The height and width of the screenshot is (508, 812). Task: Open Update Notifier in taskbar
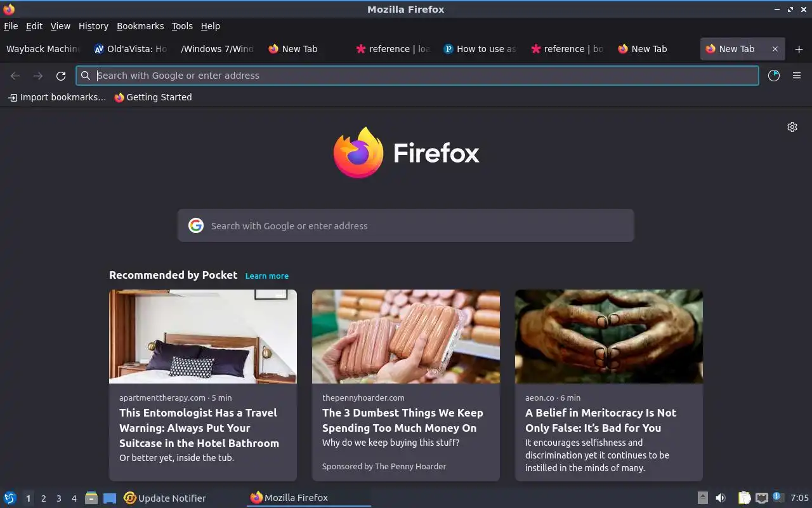[x=165, y=498]
